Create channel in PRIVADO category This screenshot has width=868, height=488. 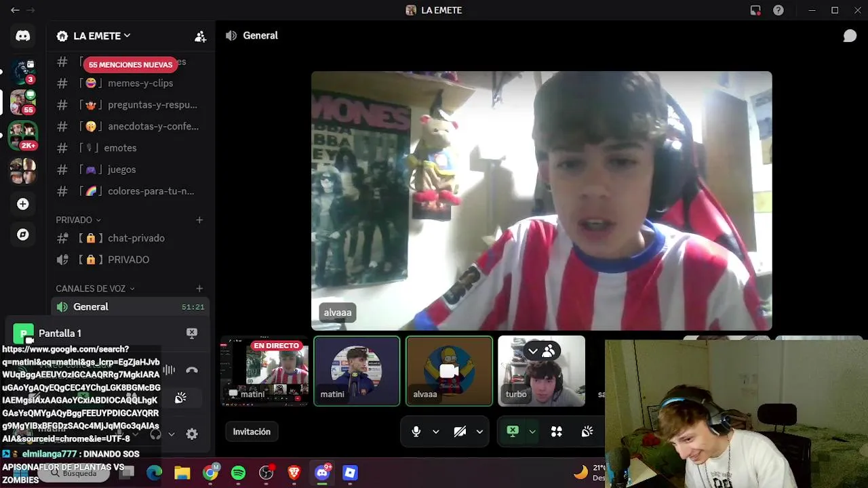pos(199,220)
